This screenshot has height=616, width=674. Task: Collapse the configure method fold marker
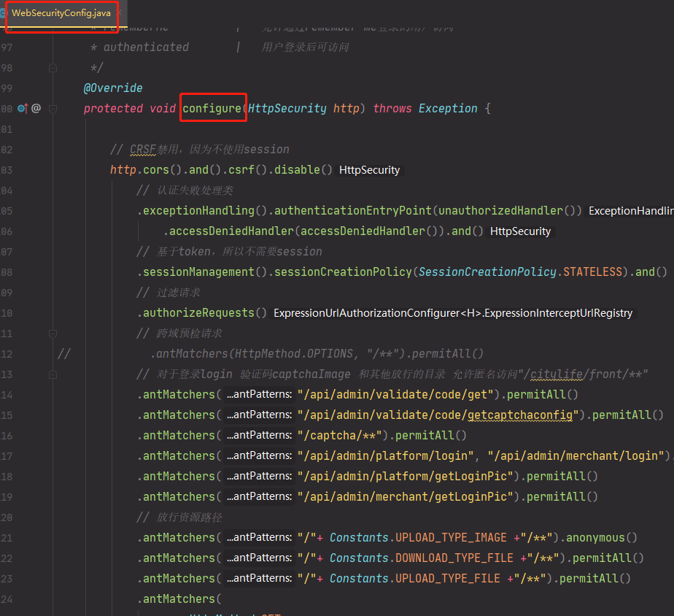point(53,109)
